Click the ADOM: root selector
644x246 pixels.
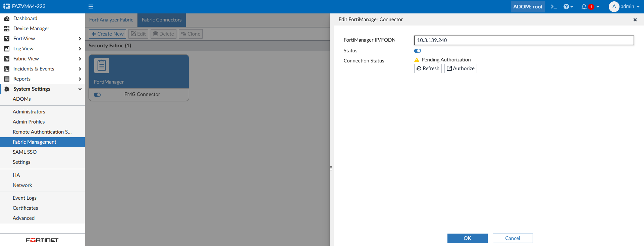(528, 6)
